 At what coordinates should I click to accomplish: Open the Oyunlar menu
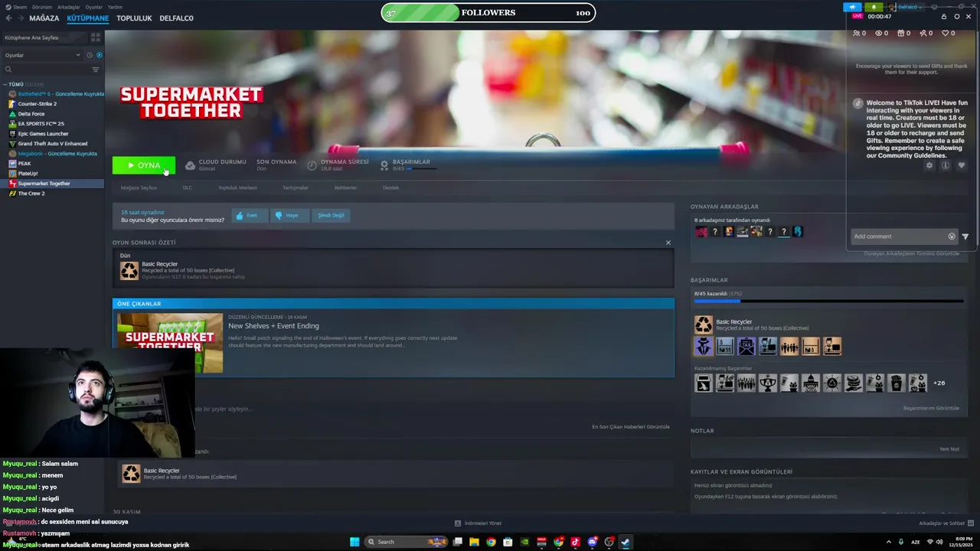[93, 7]
